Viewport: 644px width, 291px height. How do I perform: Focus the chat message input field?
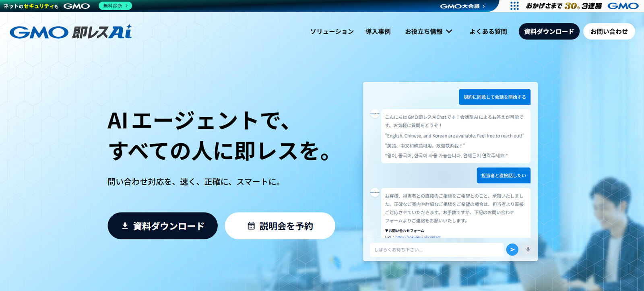[437, 250]
